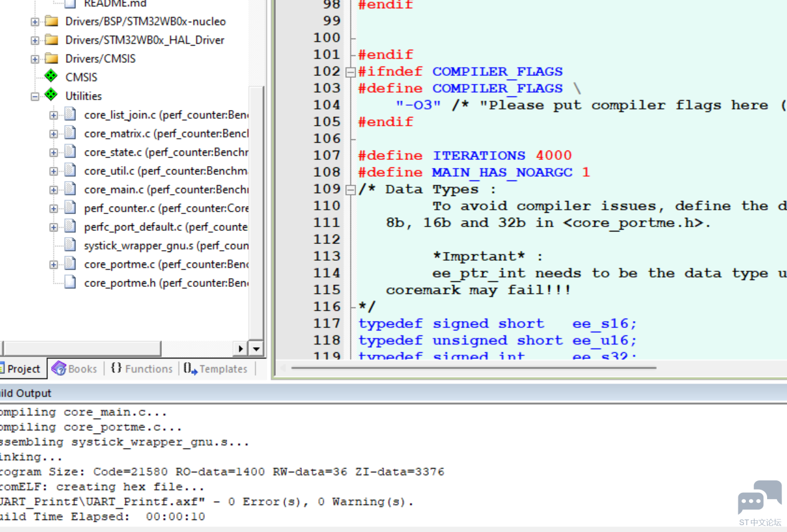This screenshot has height=532, width=787.
Task: Click the green CMSIS component diamond icon
Action: point(51,77)
